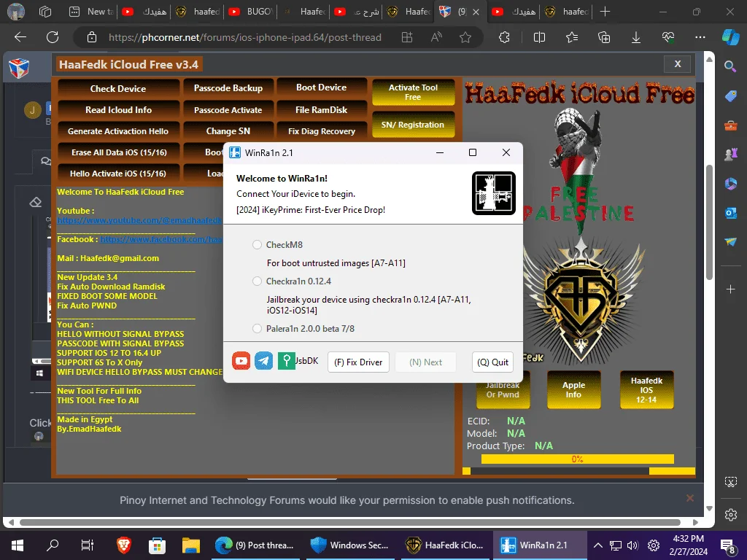
Task: Close the HaaFedk iCloud Free window
Action: (678, 64)
